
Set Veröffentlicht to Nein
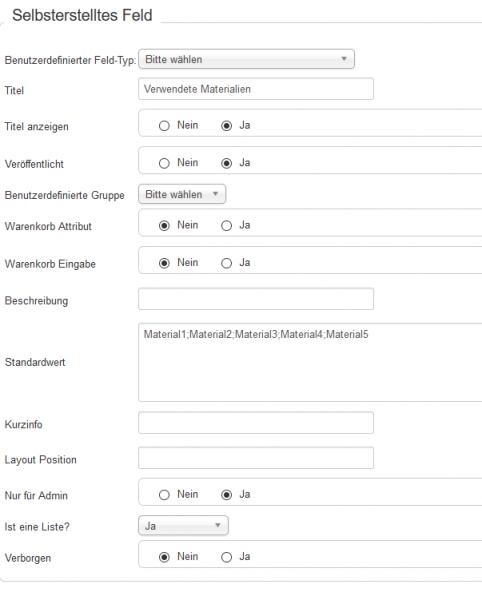pos(164,163)
